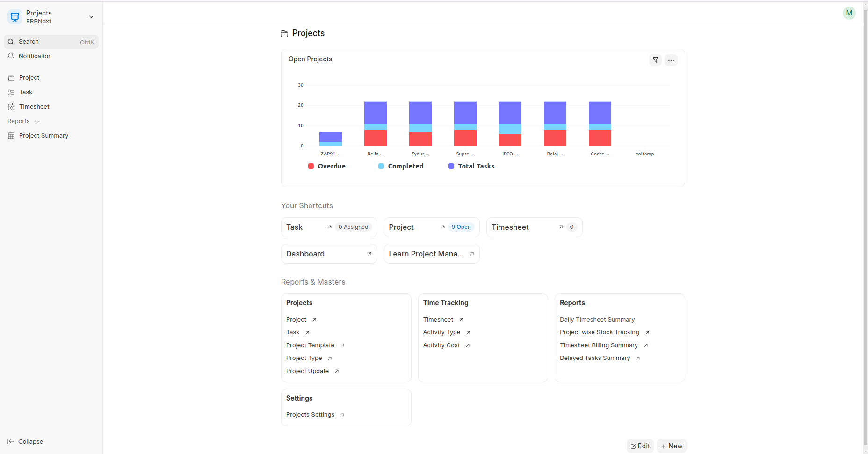Image resolution: width=868 pixels, height=454 pixels.
Task: Open the Delayed Tasks Summary report link
Action: pyautogui.click(x=595, y=358)
